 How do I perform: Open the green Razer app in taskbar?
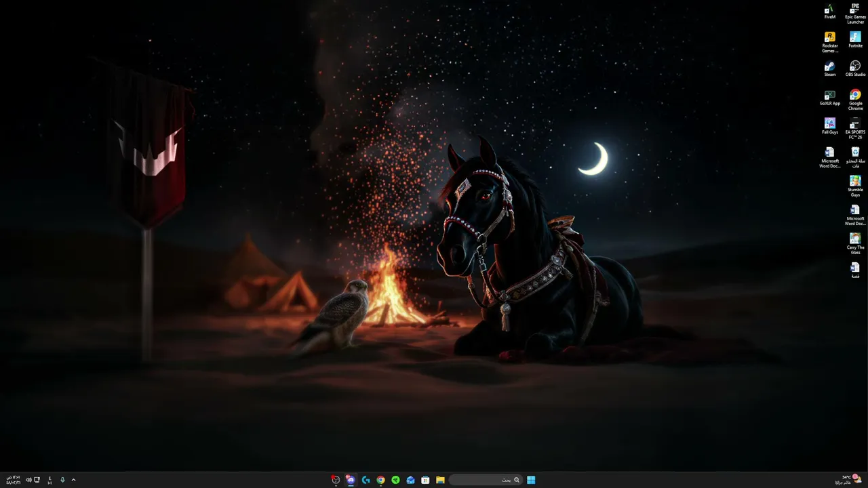[x=395, y=480]
